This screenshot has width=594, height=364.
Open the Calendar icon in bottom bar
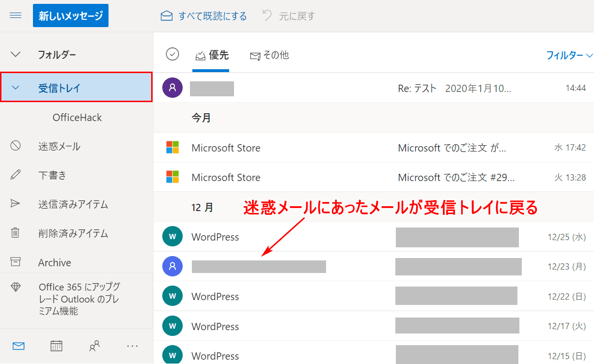tap(57, 346)
